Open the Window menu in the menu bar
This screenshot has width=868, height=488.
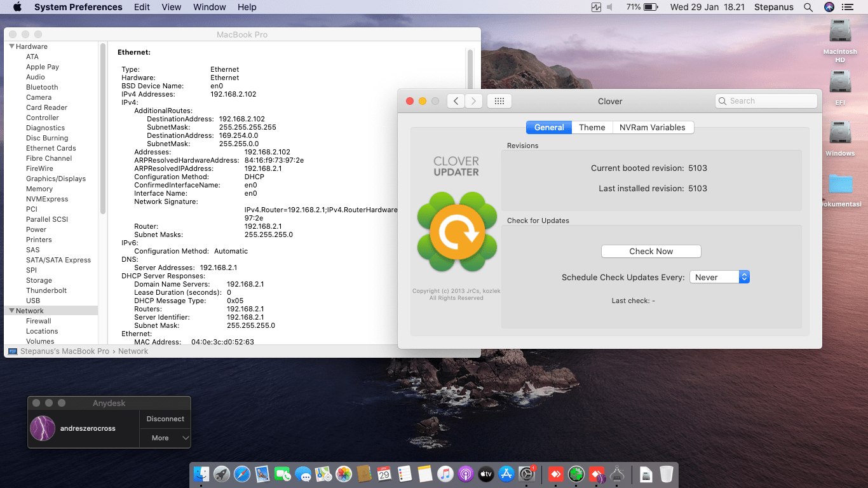(209, 7)
